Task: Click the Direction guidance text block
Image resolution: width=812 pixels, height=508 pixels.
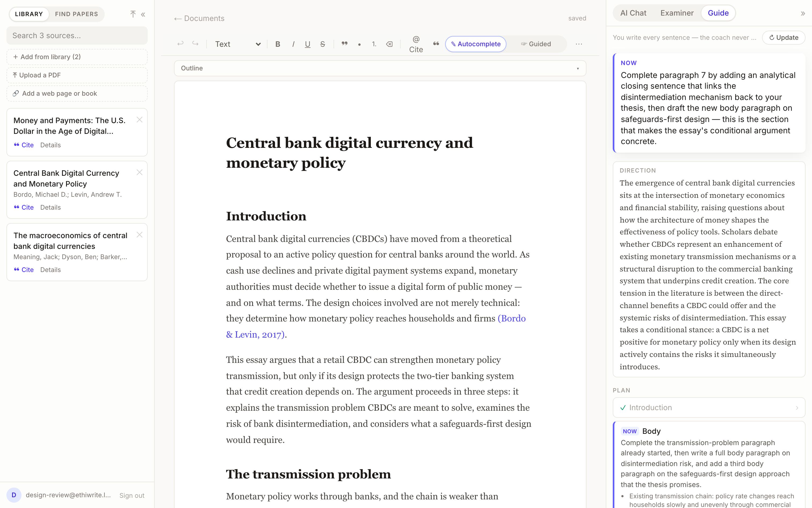Action: tap(709, 269)
